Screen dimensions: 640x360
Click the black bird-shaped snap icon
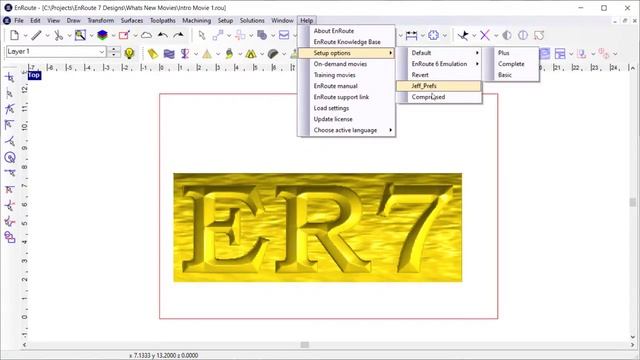[463, 36]
